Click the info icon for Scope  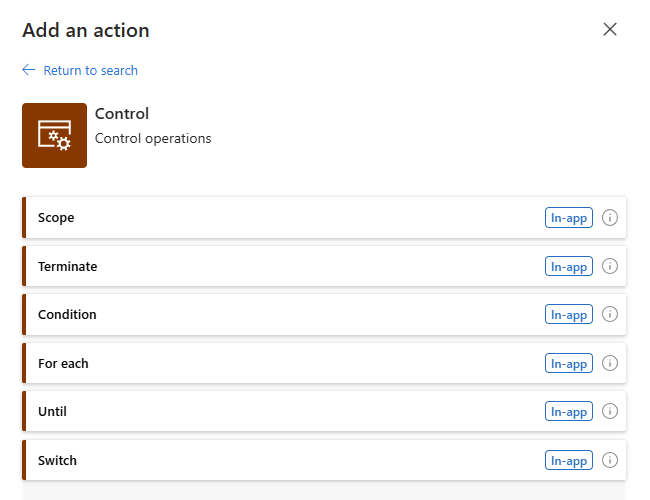click(x=609, y=218)
